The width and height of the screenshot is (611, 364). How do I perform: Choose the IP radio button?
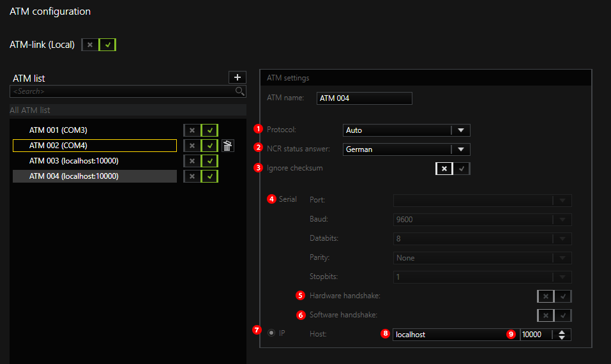click(x=271, y=333)
